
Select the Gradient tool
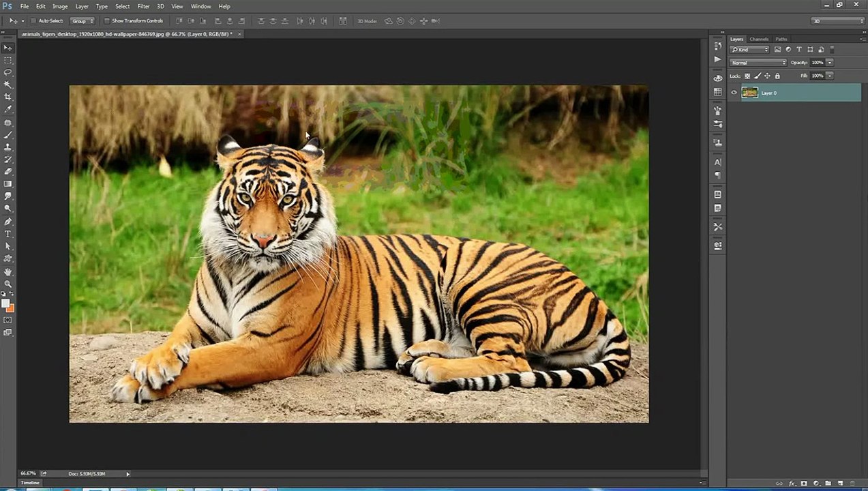pos(8,184)
